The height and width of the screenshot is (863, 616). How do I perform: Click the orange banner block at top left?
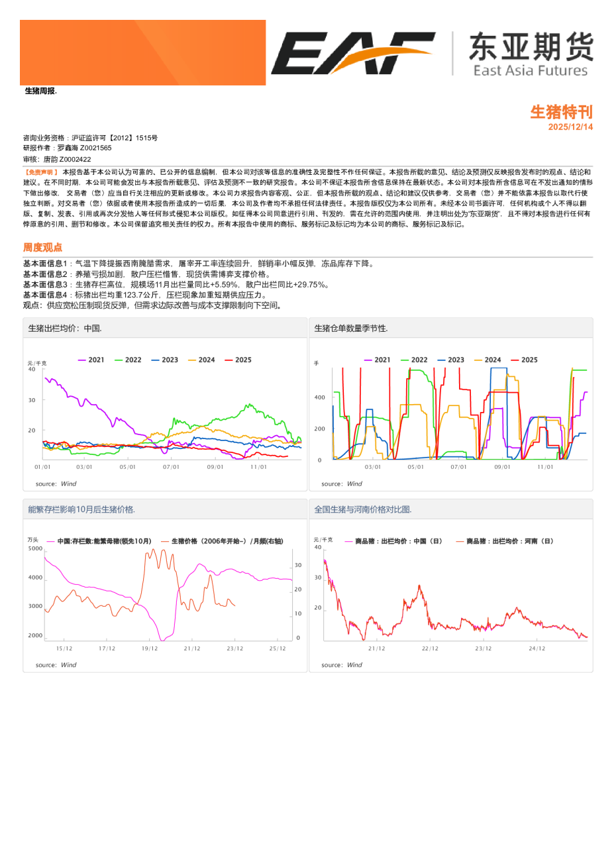coord(142,52)
